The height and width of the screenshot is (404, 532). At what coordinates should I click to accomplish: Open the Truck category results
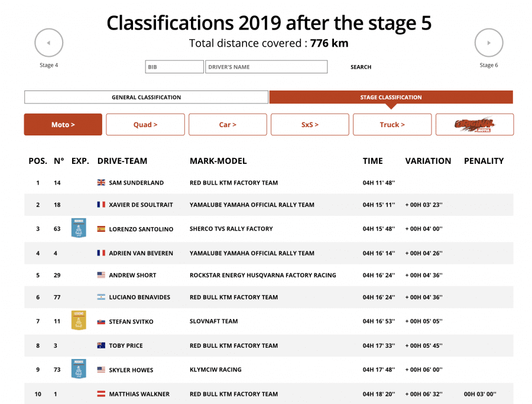(392, 125)
